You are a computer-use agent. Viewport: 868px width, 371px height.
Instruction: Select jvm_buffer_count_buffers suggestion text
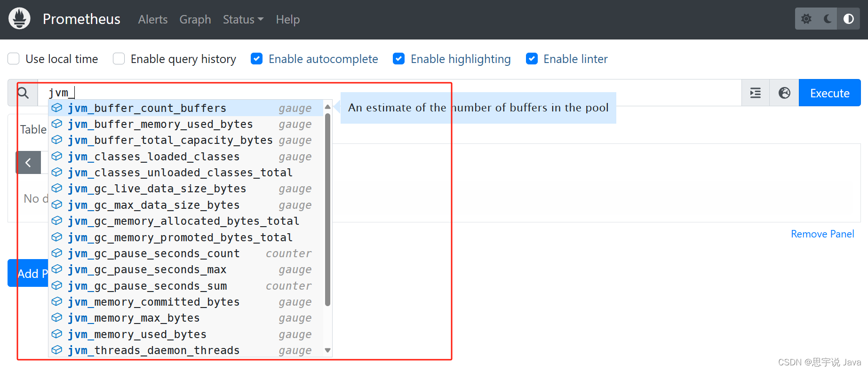147,108
